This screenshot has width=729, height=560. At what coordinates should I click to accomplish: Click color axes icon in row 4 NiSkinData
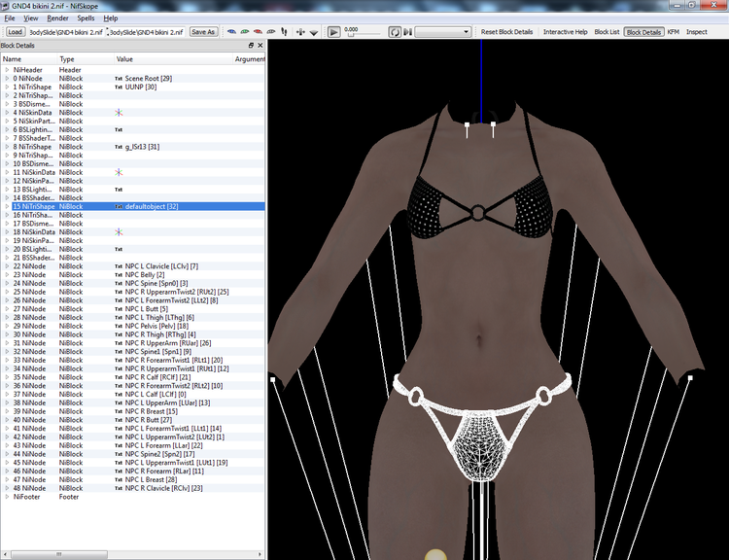click(x=119, y=113)
